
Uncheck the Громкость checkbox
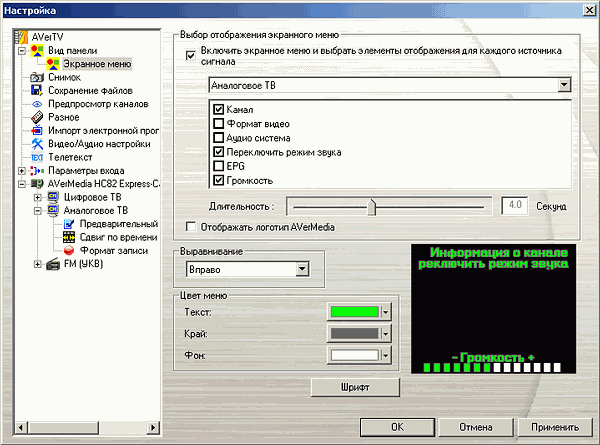[218, 181]
